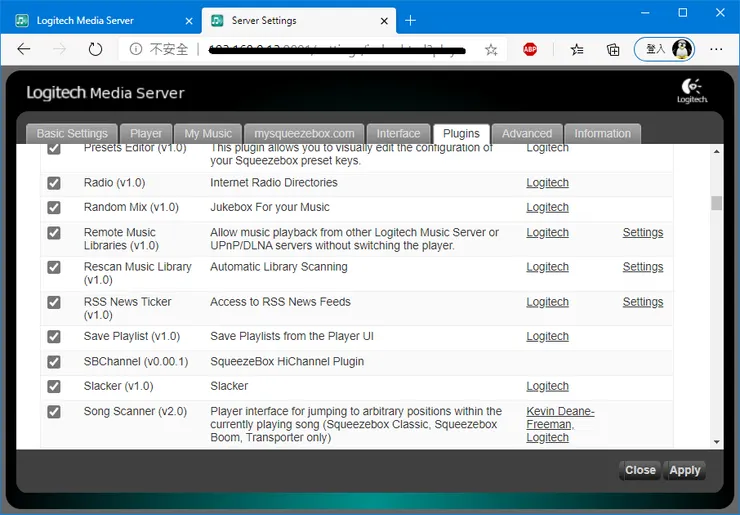Toggle the Remote Music Libraries checkbox
This screenshot has width=740, height=515.
(54, 233)
